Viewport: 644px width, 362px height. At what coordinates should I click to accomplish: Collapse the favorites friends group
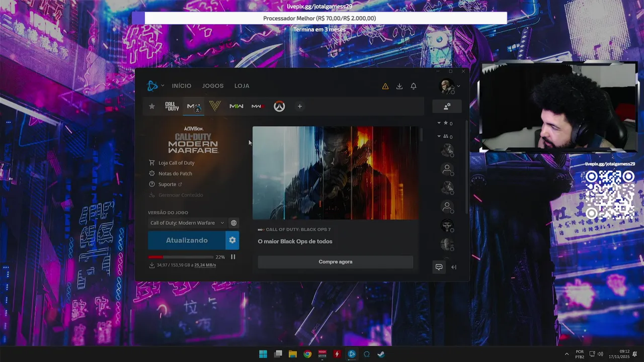click(x=439, y=123)
